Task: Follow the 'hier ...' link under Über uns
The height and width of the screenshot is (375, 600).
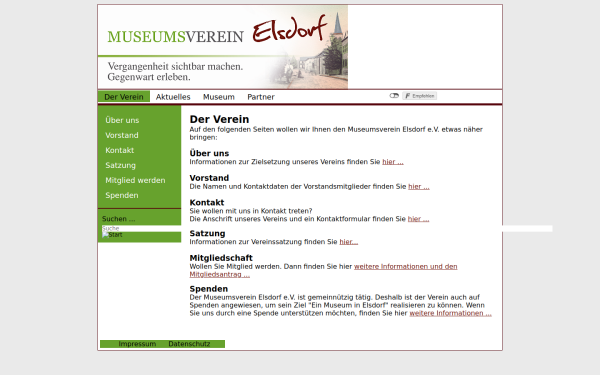Action: [393, 162]
